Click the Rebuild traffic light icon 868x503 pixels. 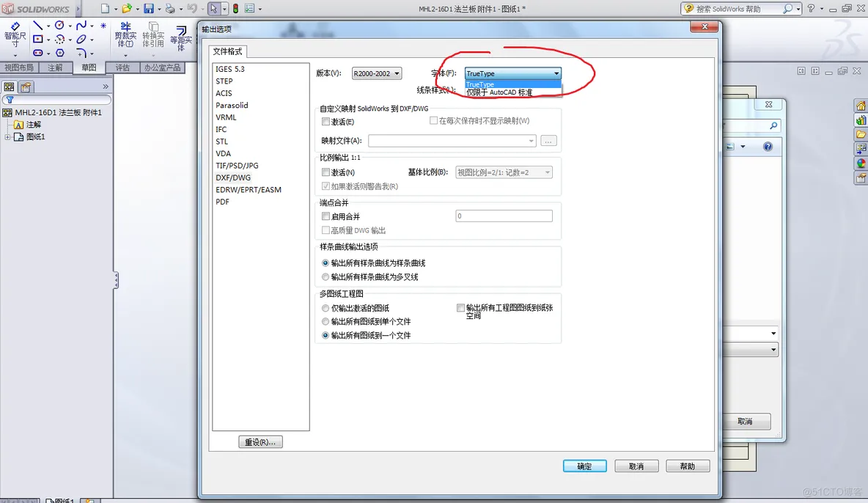[x=236, y=8]
